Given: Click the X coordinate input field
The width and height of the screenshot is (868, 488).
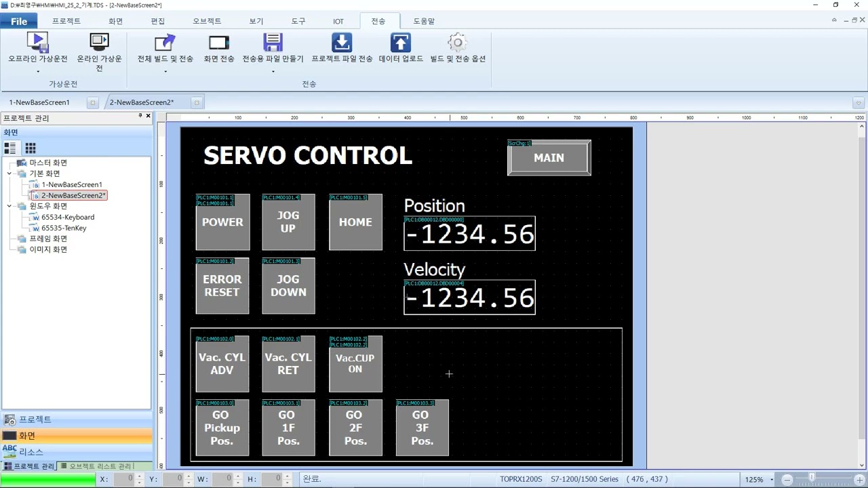Looking at the screenshot, I should (123, 479).
